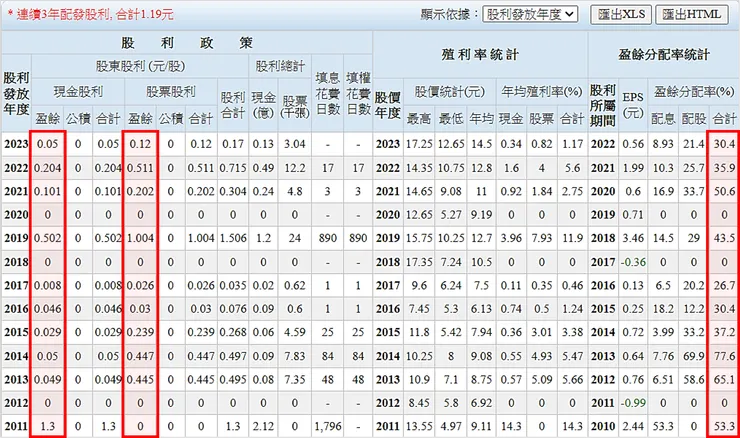Click the 69.9 配股 ratio cell
The height and width of the screenshot is (438, 740).
click(x=694, y=356)
